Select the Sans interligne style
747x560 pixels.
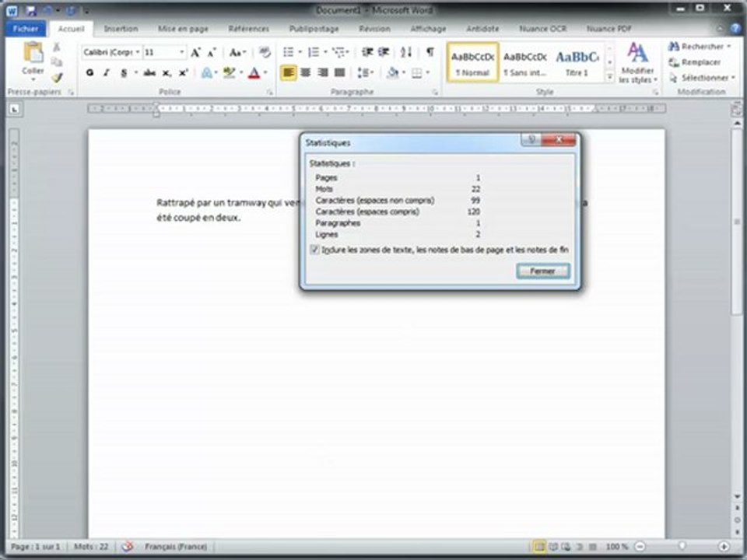pos(525,62)
